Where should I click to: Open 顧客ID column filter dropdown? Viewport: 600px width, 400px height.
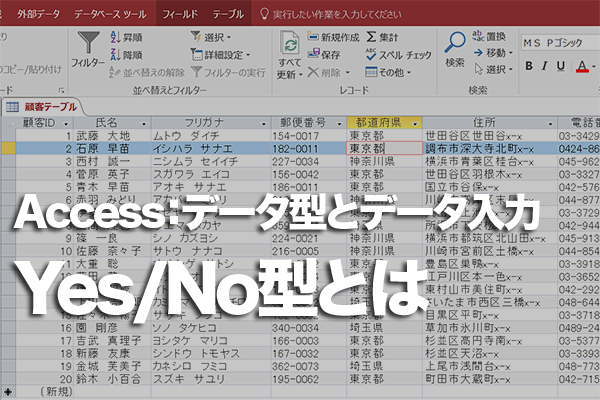point(66,124)
